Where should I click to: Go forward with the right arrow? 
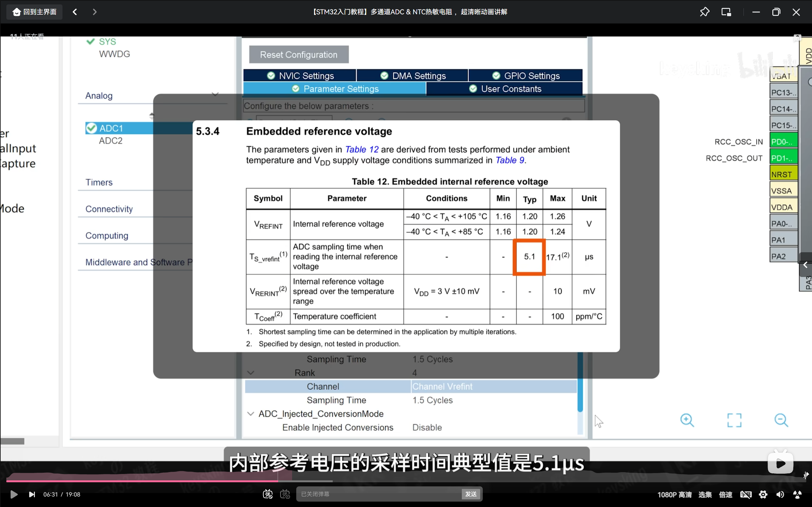click(x=95, y=12)
